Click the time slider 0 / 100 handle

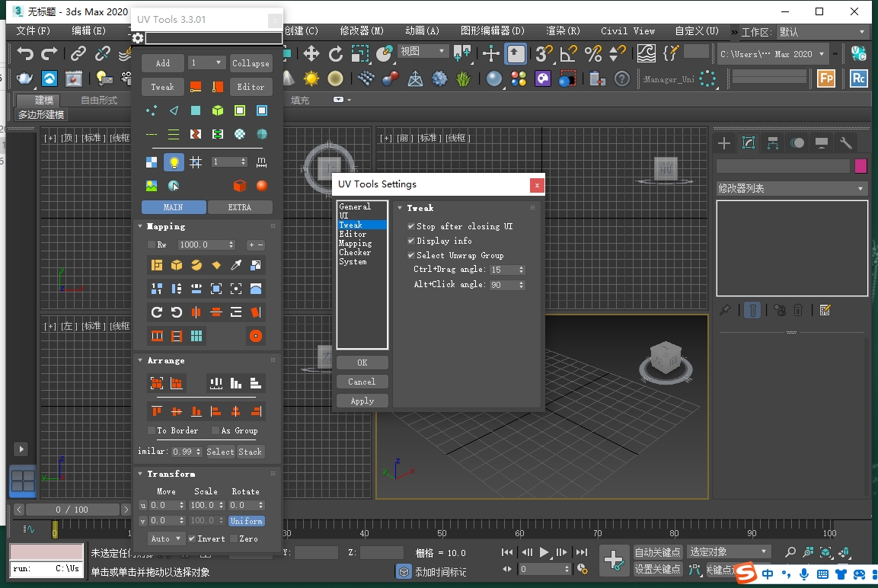pyautogui.click(x=72, y=510)
